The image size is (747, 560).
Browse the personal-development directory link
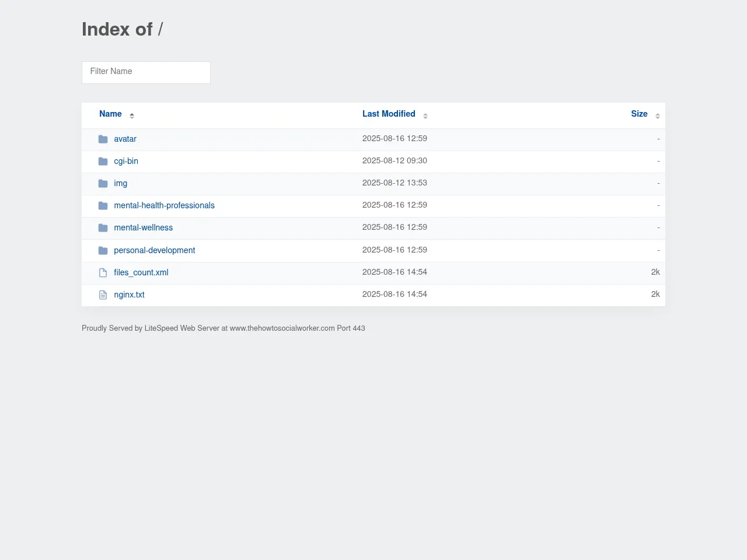(154, 251)
